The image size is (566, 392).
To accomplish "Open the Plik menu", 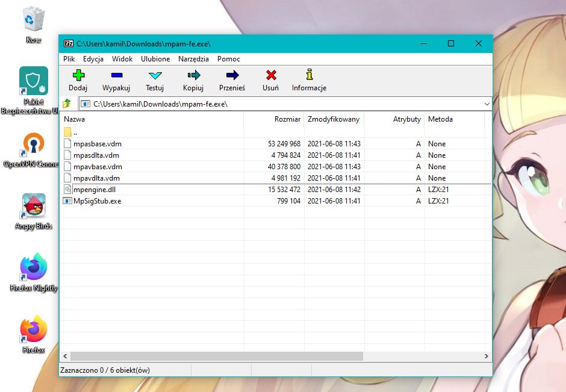I will pos(69,59).
